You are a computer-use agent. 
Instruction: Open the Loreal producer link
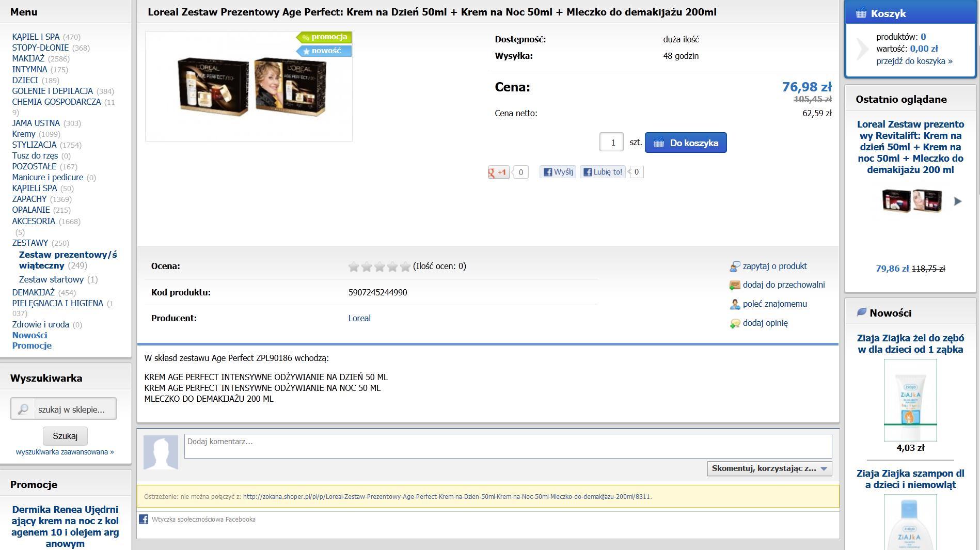pos(359,318)
